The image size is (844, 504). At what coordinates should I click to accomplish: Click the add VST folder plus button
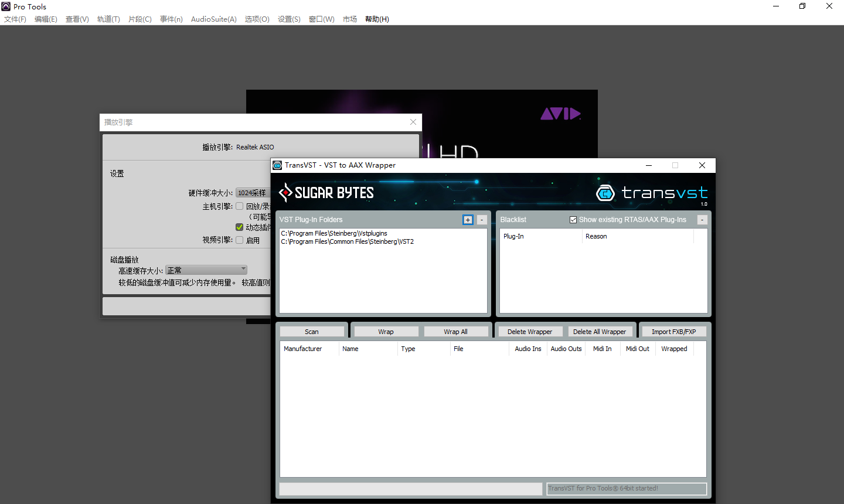(x=468, y=220)
